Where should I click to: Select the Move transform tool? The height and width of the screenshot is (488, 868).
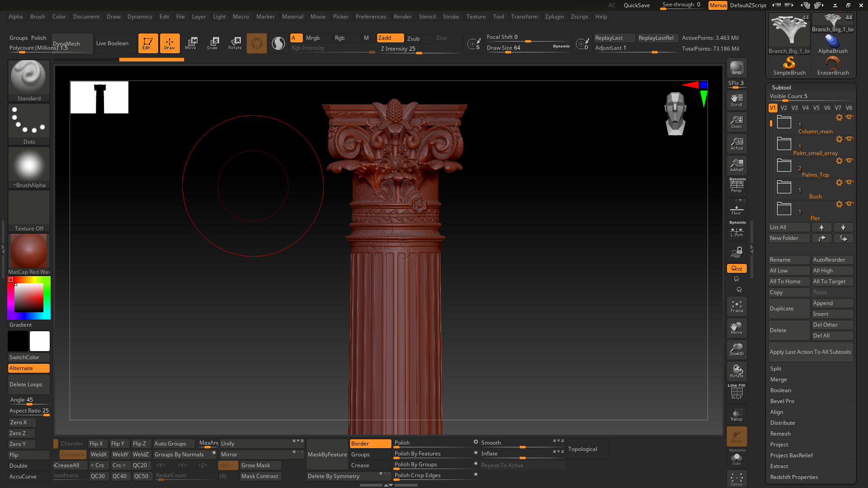191,43
